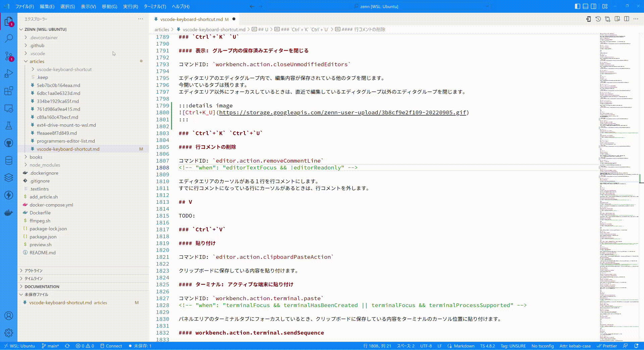Expand the .devcontainer folder

tap(83, 38)
